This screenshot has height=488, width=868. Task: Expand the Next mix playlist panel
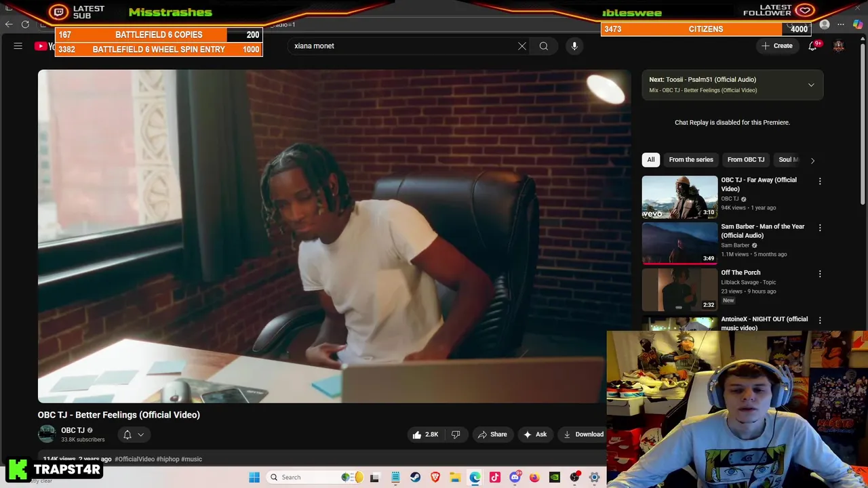(x=811, y=85)
